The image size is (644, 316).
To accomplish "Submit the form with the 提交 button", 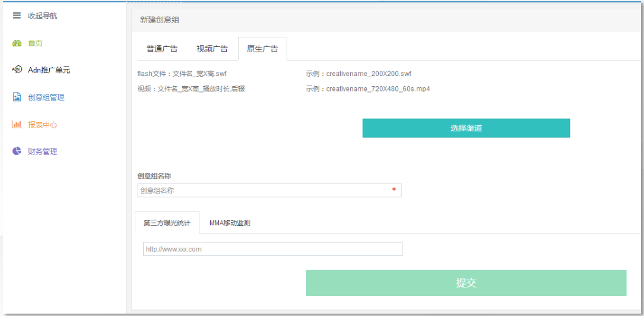I will 466,283.
